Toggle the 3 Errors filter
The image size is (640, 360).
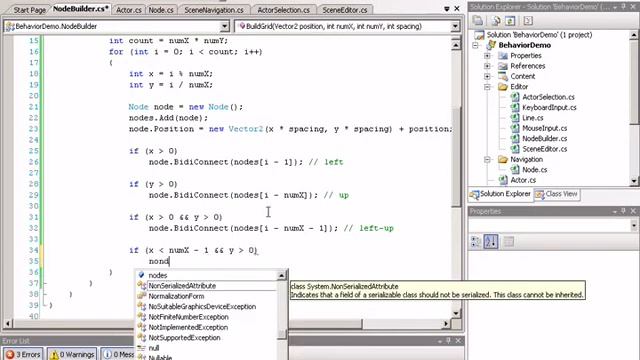(23, 354)
